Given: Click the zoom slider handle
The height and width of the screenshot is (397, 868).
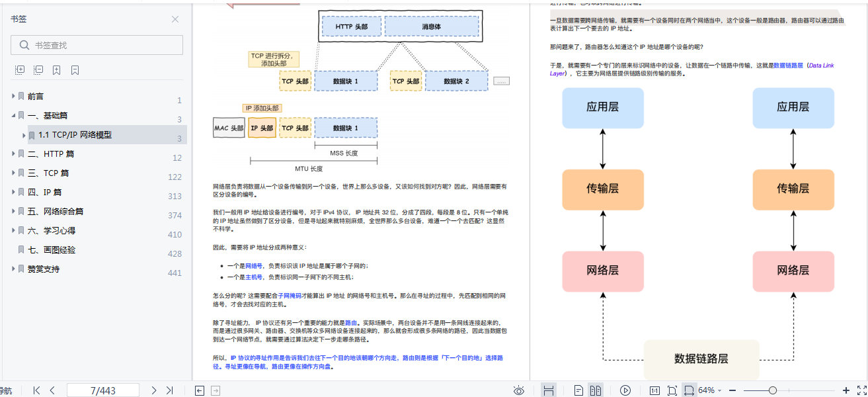Looking at the screenshot, I should click(772, 390).
